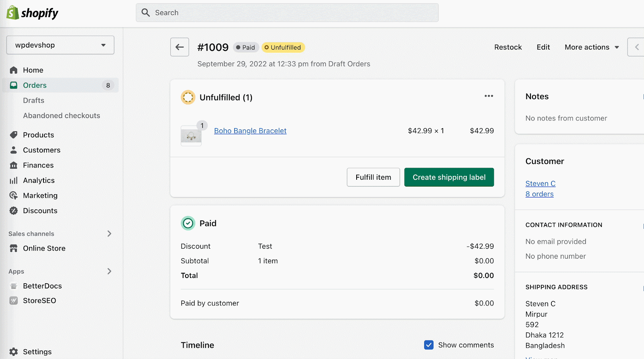The height and width of the screenshot is (359, 644).
Task: Click the Settings gear icon
Action: pos(14,352)
